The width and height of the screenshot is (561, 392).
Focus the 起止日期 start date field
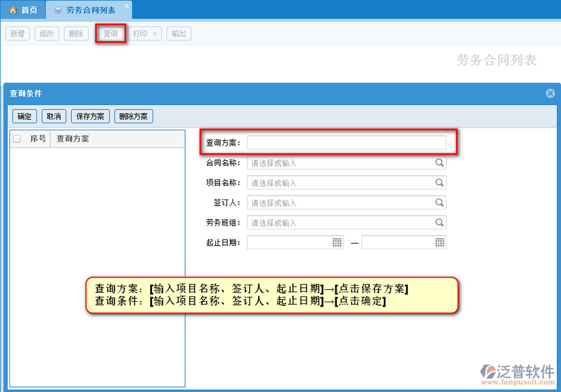click(295, 242)
